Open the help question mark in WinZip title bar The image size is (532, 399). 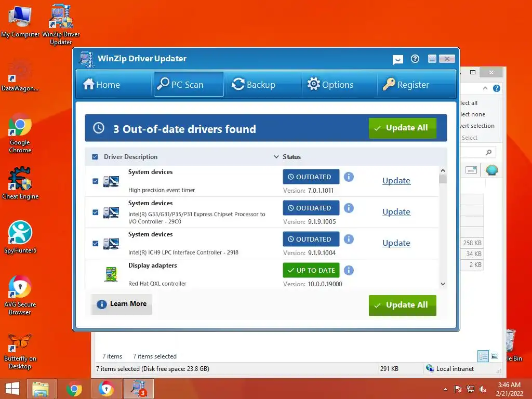click(x=415, y=59)
